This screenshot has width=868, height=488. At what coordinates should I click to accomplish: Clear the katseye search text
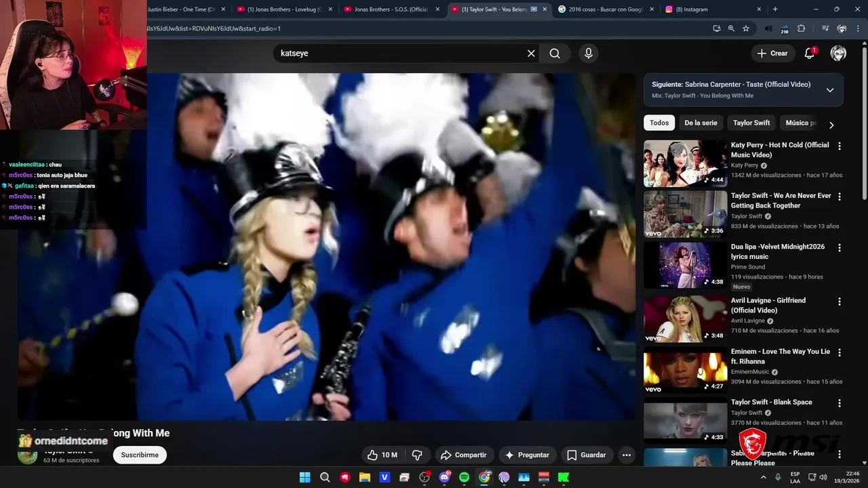(531, 54)
